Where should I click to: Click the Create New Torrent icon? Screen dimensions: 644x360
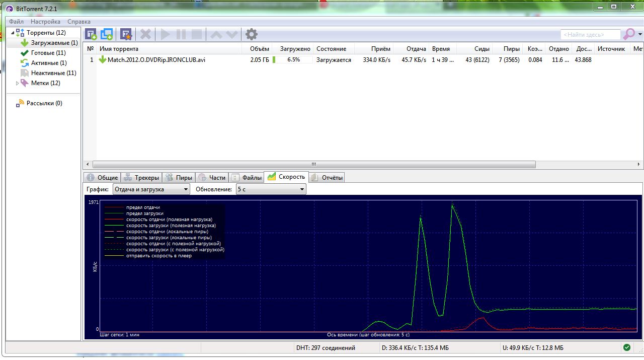tap(126, 34)
